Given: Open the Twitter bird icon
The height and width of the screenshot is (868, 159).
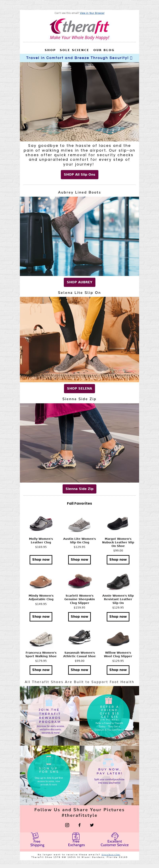Looking at the screenshot, I should [92, 825].
